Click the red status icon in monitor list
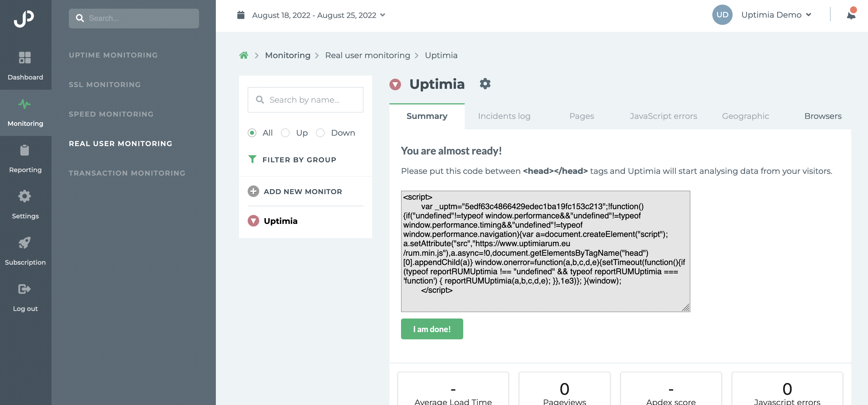 tap(253, 221)
